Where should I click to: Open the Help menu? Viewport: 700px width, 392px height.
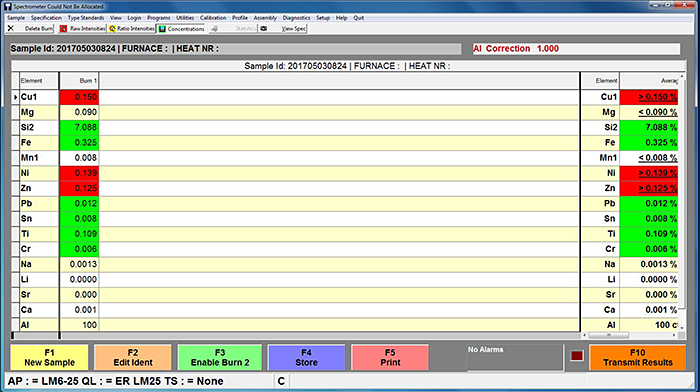click(342, 18)
